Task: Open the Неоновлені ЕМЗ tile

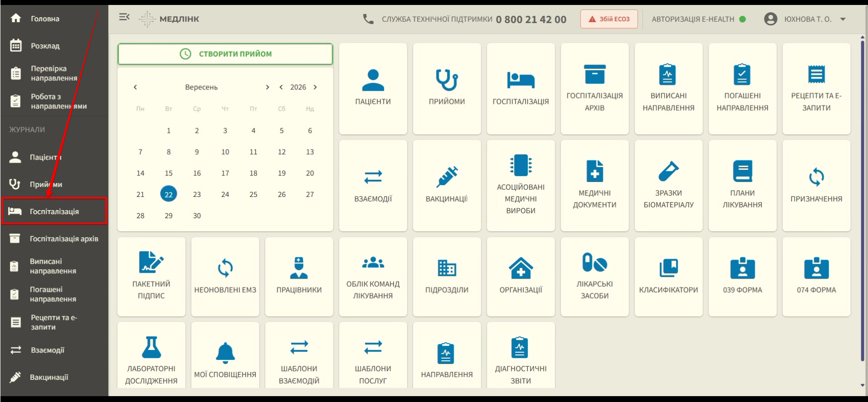Action: [x=225, y=277]
